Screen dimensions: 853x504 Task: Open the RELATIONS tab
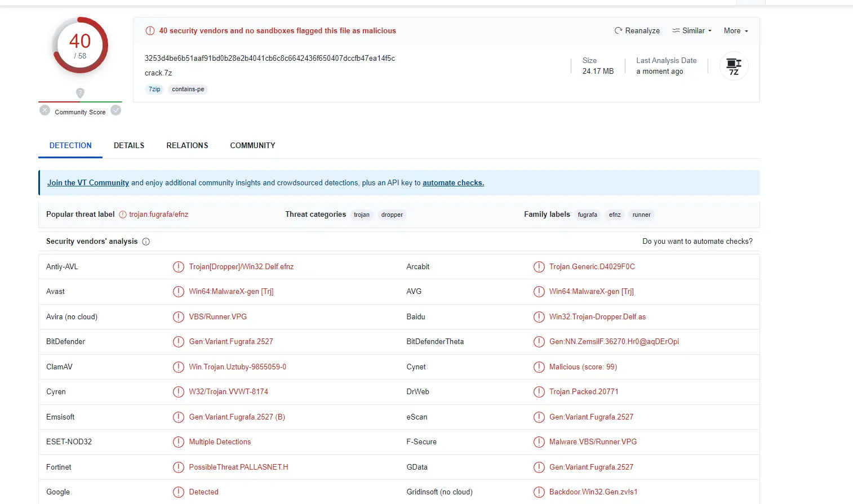(x=187, y=145)
